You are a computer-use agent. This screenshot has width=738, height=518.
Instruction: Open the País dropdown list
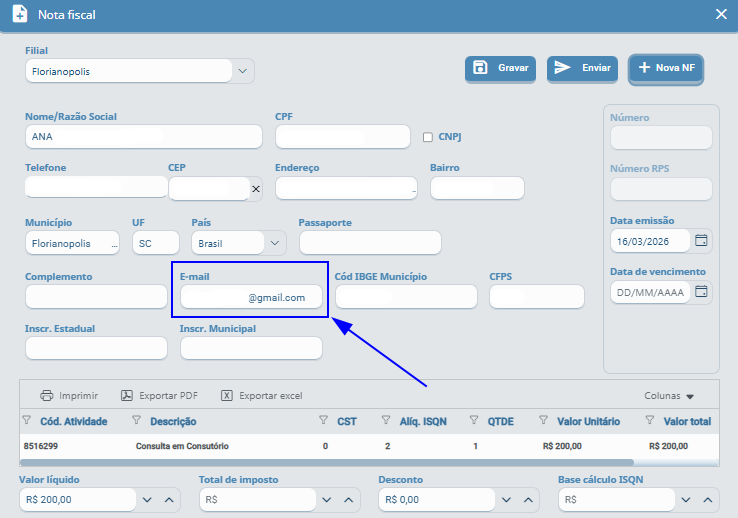tap(273, 243)
